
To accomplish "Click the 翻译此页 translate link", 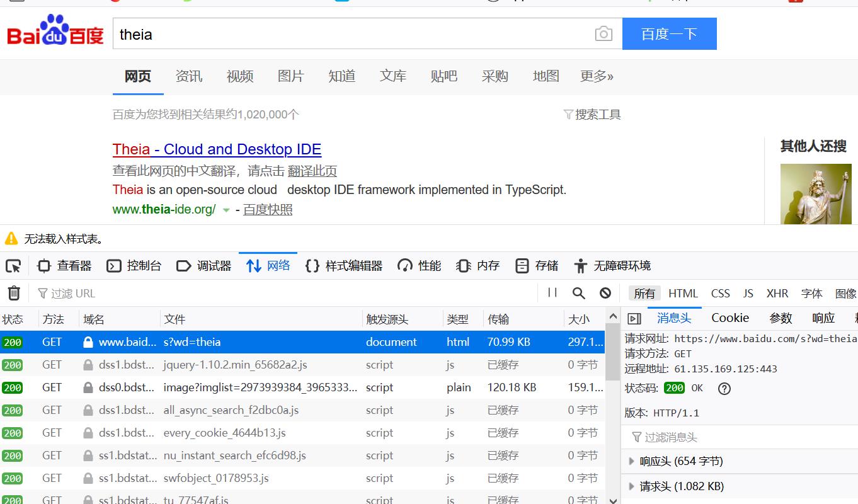I will (x=312, y=171).
